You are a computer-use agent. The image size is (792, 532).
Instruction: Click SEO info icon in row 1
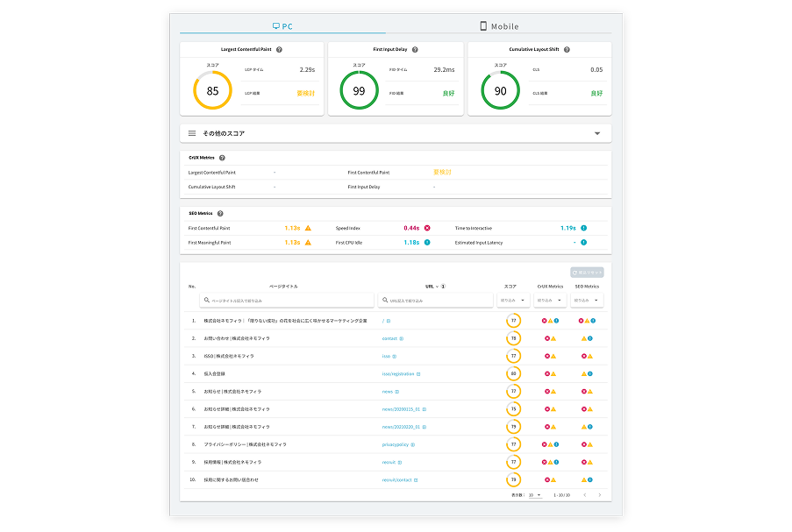(x=593, y=321)
